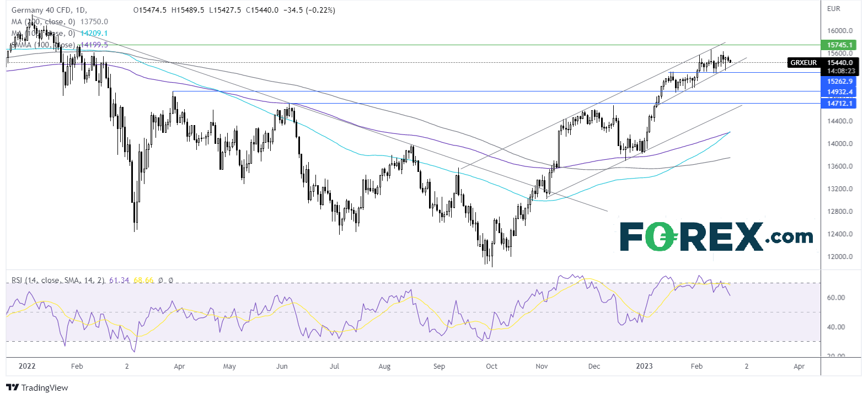Open the TradingView logo link
This screenshot has height=399, width=868.
click(37, 387)
